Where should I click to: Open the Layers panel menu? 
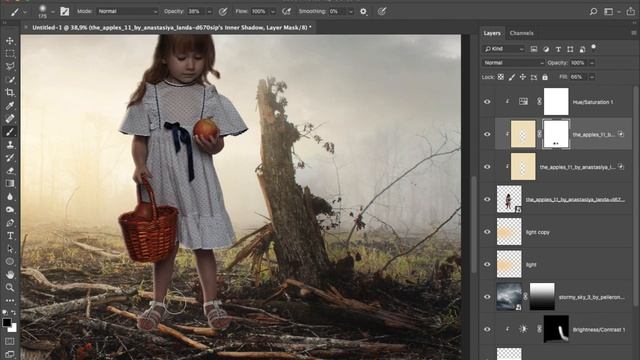click(633, 33)
